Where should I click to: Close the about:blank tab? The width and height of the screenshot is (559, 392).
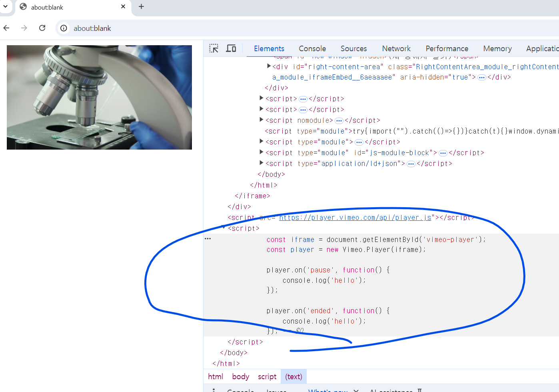pos(123,6)
